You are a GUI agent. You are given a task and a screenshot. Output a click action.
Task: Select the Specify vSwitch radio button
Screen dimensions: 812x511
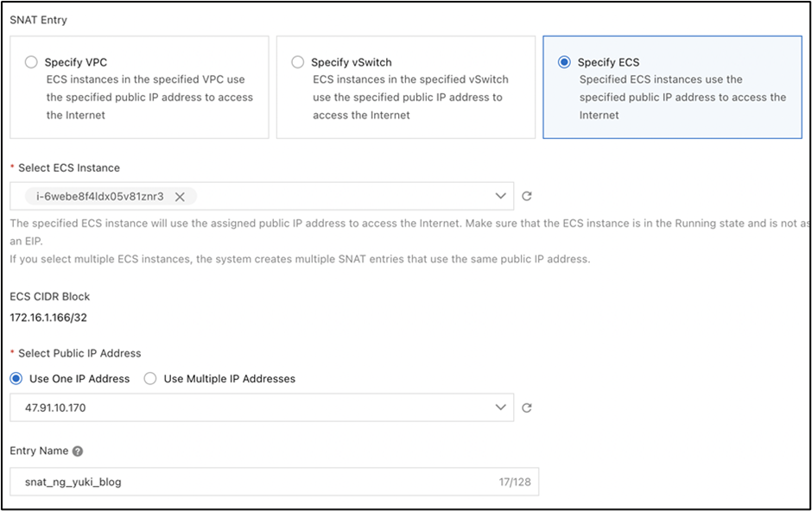[298, 62]
